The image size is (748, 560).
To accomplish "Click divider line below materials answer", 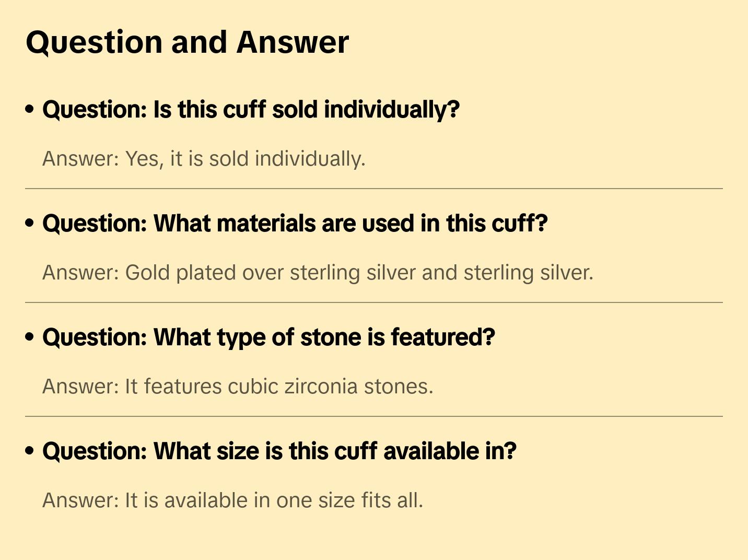I will (374, 302).
